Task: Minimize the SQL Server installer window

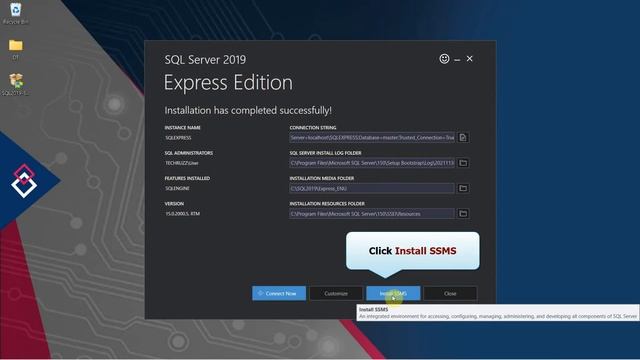Action: [457, 60]
